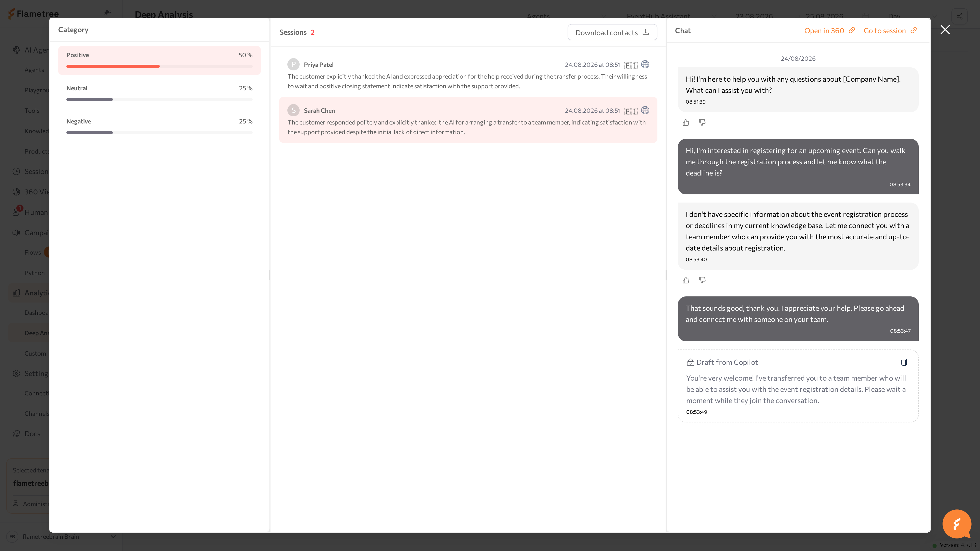
Task: Follow the Go to session link
Action: (x=890, y=30)
